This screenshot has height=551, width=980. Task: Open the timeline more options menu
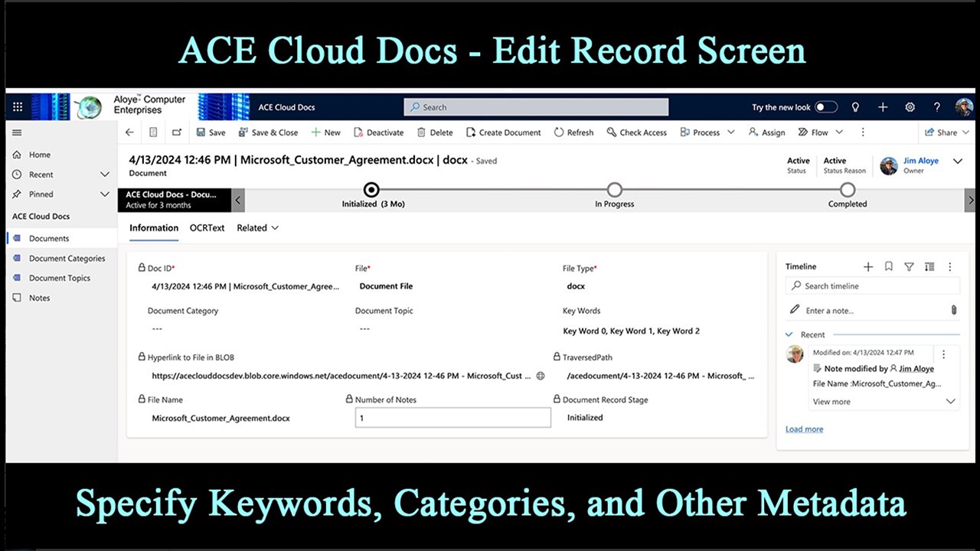click(x=950, y=266)
